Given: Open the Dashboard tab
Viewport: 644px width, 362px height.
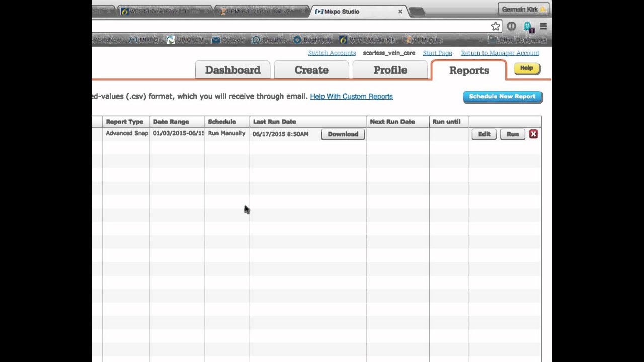Looking at the screenshot, I should tap(232, 70).
